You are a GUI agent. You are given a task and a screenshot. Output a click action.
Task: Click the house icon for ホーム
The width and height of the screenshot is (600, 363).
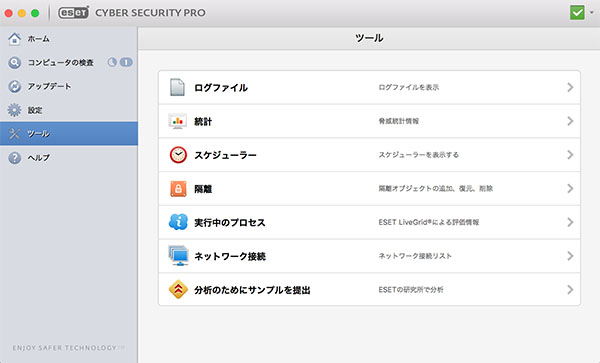(x=15, y=39)
